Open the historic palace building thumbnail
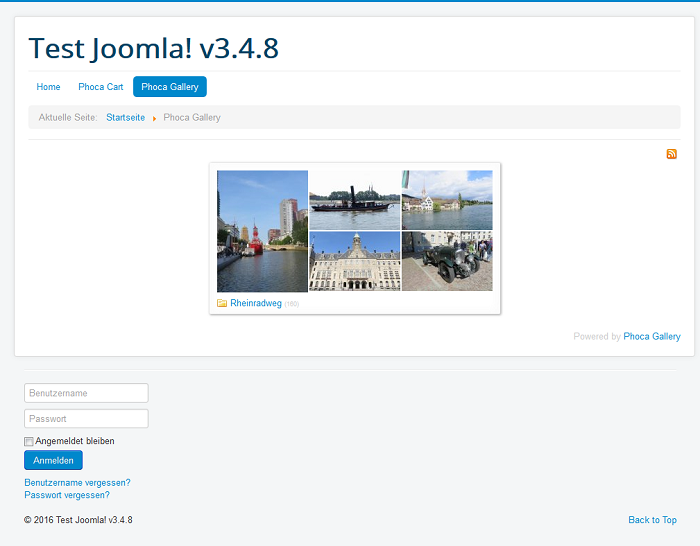Image resolution: width=700 pixels, height=546 pixels. coord(354,262)
